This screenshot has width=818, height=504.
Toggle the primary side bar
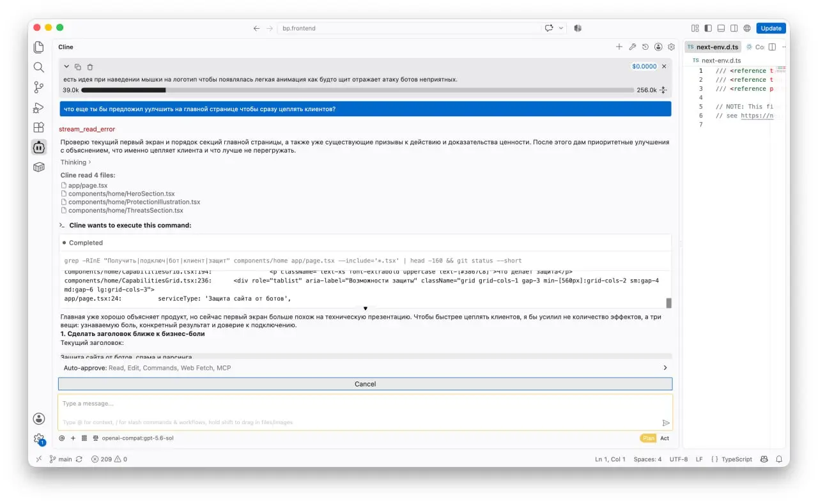click(x=708, y=28)
